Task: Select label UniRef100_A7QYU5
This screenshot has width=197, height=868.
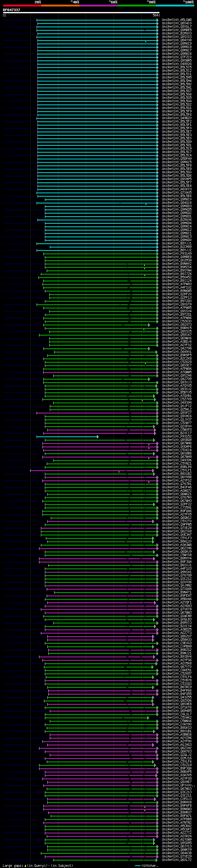Action: pos(177,386)
